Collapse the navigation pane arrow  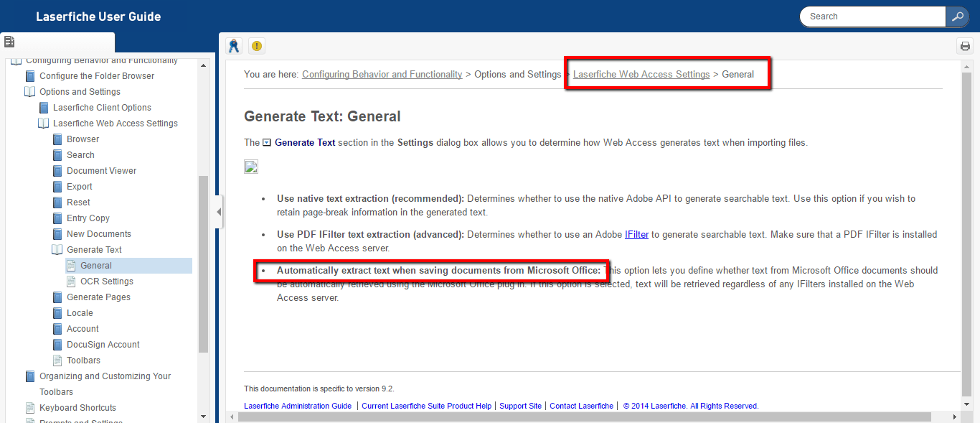218,212
